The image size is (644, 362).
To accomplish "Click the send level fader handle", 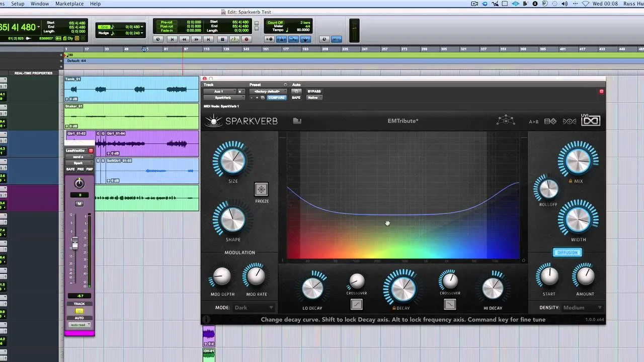I will point(75,243).
